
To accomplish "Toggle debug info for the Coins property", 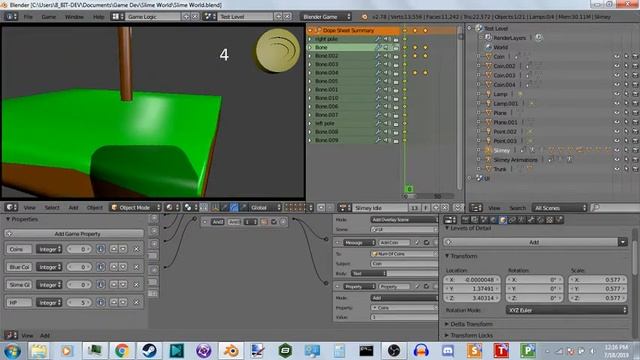I will click(x=100, y=249).
